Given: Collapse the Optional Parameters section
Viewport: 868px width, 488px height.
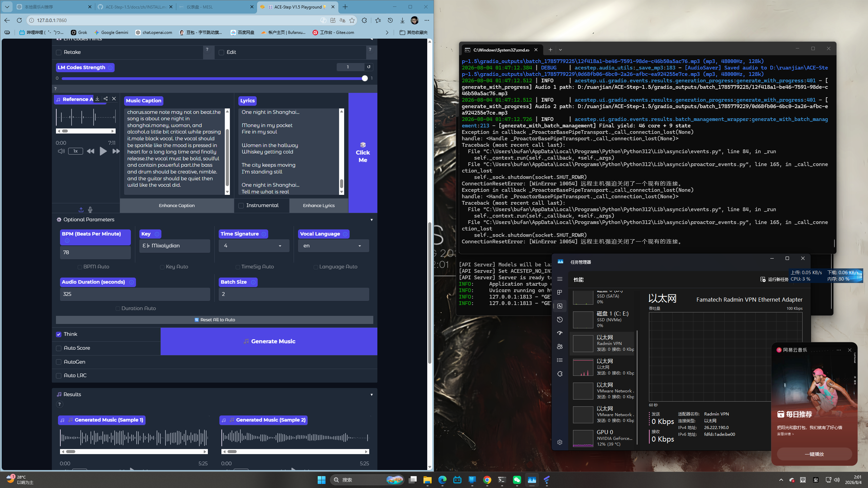Looking at the screenshot, I should [x=372, y=220].
